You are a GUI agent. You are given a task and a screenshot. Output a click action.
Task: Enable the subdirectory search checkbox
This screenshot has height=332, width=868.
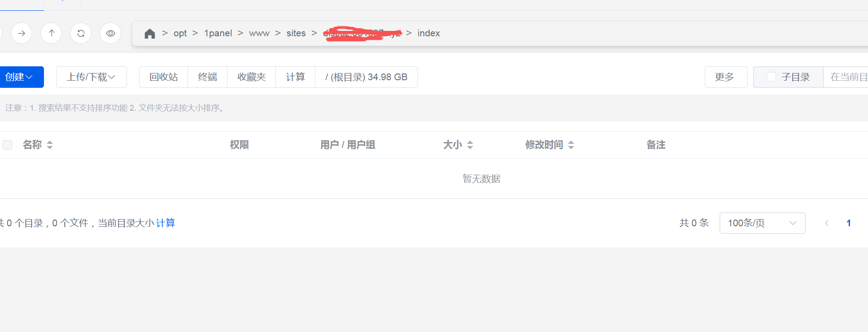point(772,77)
